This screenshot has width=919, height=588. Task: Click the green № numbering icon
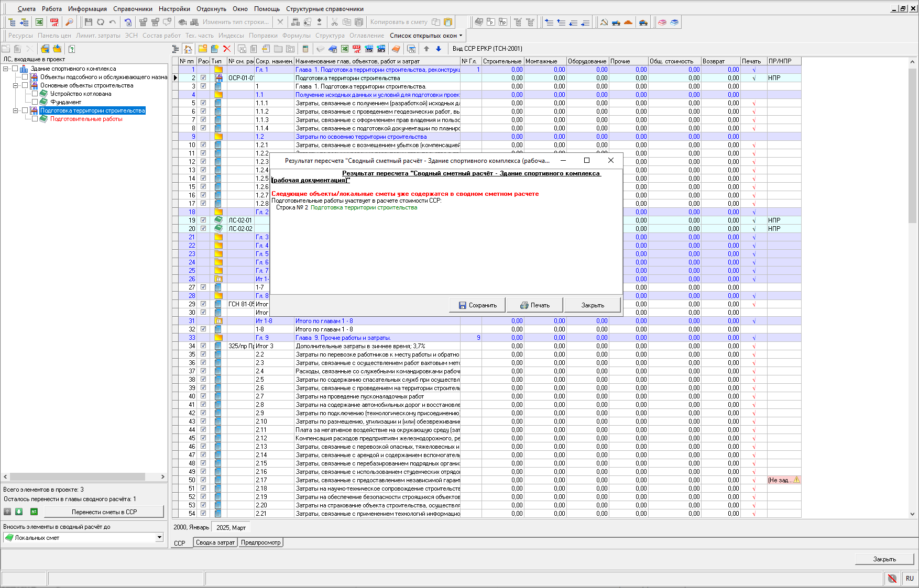tap(34, 512)
